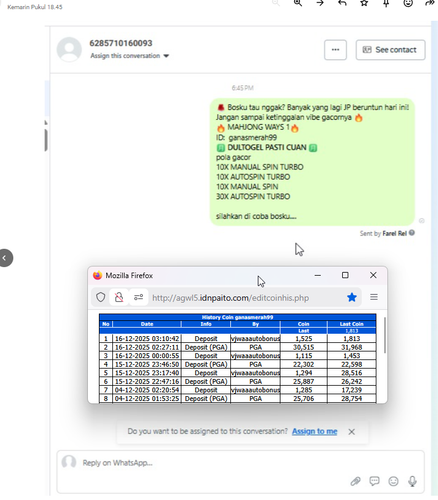This screenshot has width=438, height=500.
Task: Click last coin value 31,968
Action: [x=351, y=347]
